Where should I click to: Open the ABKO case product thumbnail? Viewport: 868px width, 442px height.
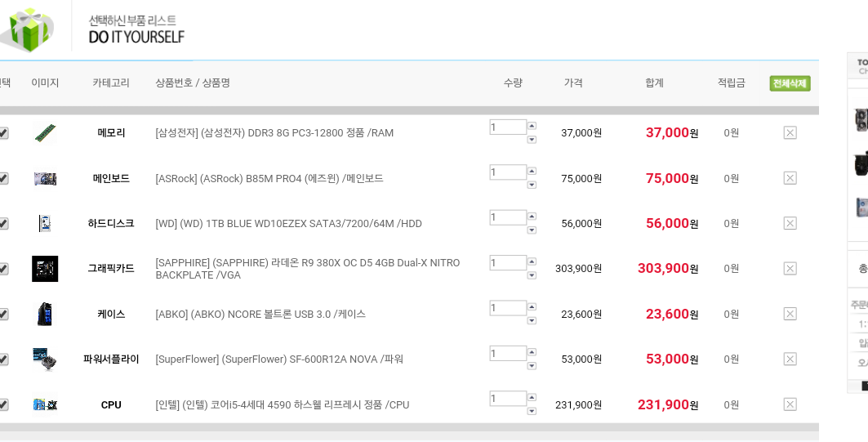[x=45, y=314]
